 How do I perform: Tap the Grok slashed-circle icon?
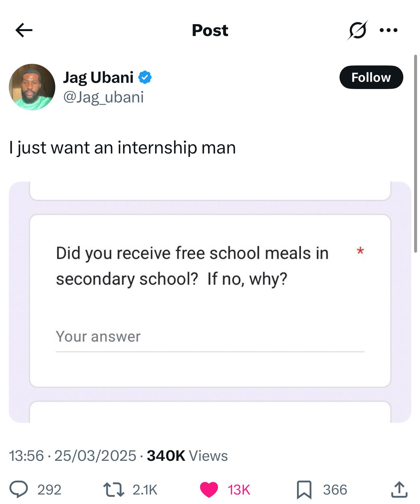358,30
